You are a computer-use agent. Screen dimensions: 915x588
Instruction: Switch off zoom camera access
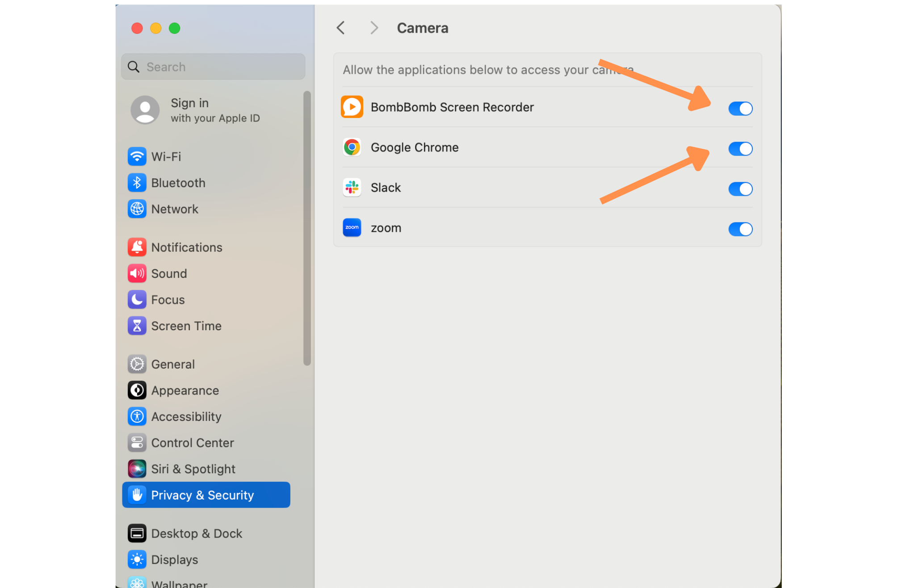740,229
